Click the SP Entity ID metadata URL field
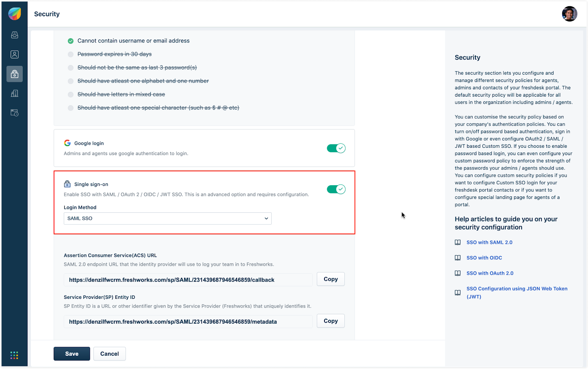 [188, 322]
